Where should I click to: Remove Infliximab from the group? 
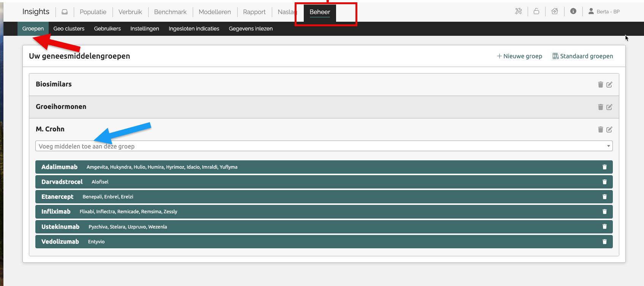(604, 211)
